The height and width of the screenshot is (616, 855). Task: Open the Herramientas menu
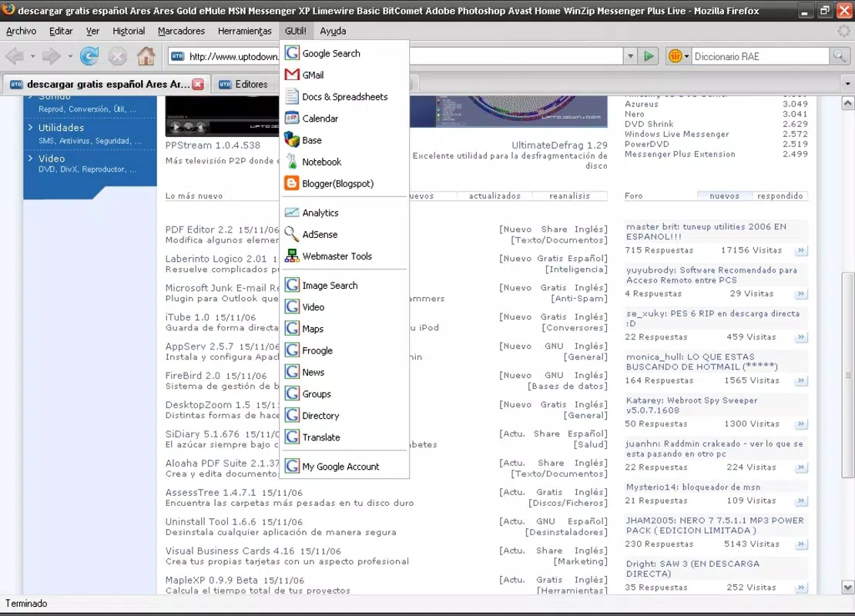(x=245, y=31)
